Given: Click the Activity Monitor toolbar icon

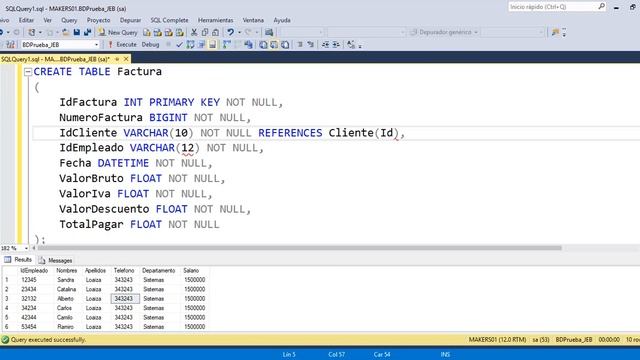Looking at the screenshot, I should point(269,32).
